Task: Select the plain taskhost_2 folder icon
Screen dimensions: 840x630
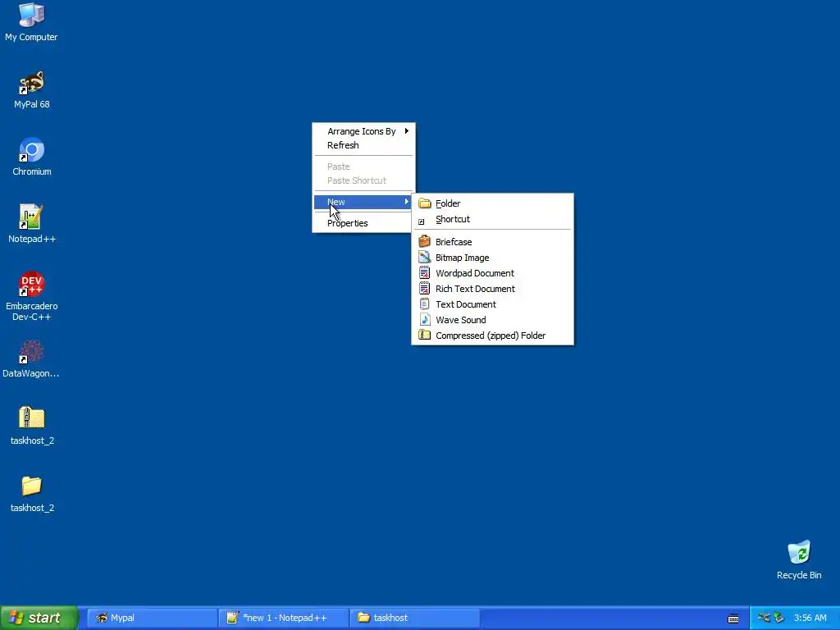Action: click(32, 493)
